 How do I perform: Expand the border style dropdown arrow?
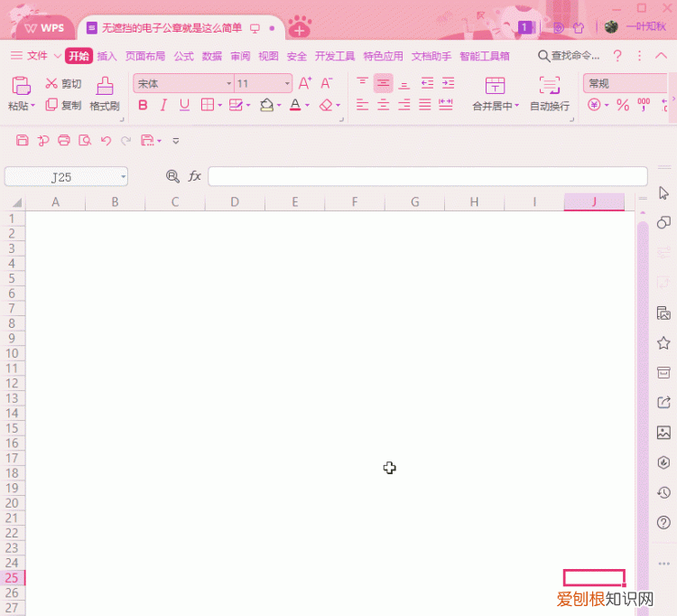(x=219, y=105)
